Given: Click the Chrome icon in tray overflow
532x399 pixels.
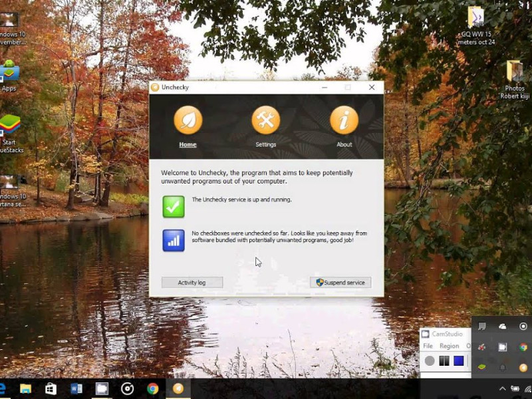Looking at the screenshot, I should point(523,346).
